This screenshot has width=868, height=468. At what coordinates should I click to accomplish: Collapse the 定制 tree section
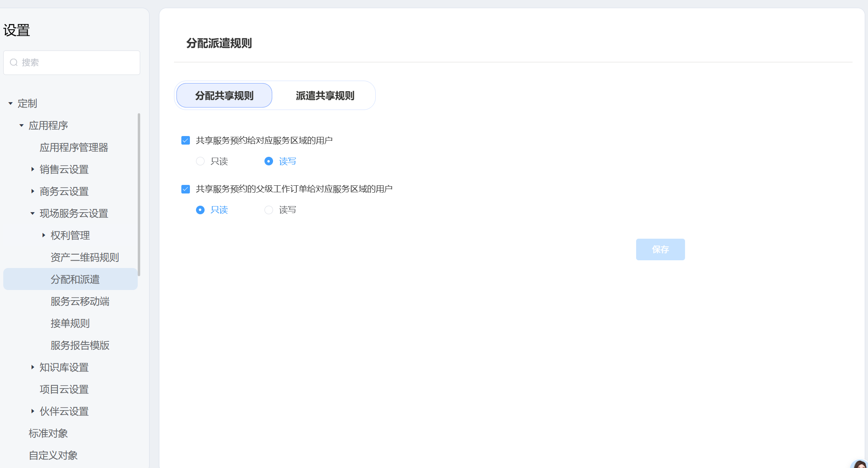11,103
